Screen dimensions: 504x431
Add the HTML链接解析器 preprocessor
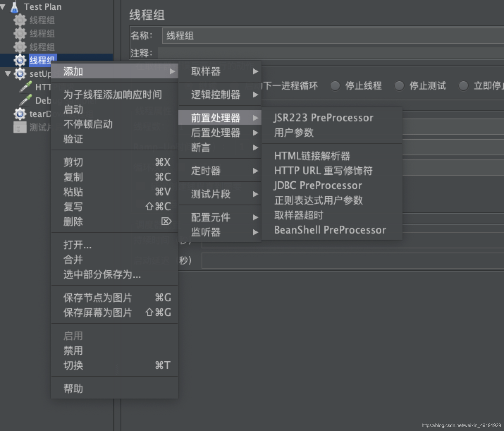332,156
